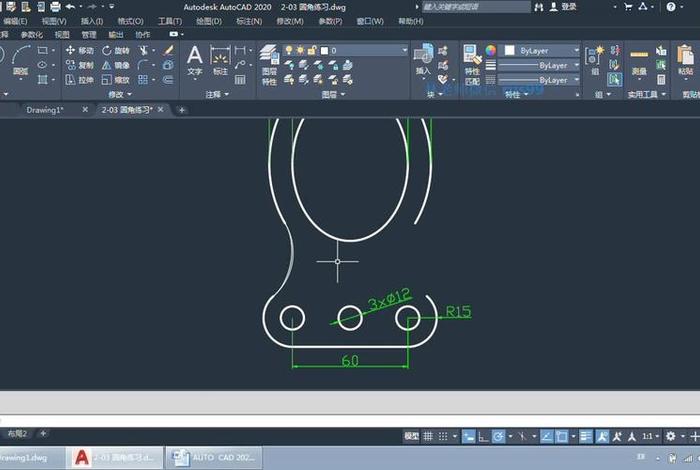Select the Scale (缩放) tool
Screen dimensions: 700x470
pyautogui.click(x=116, y=80)
